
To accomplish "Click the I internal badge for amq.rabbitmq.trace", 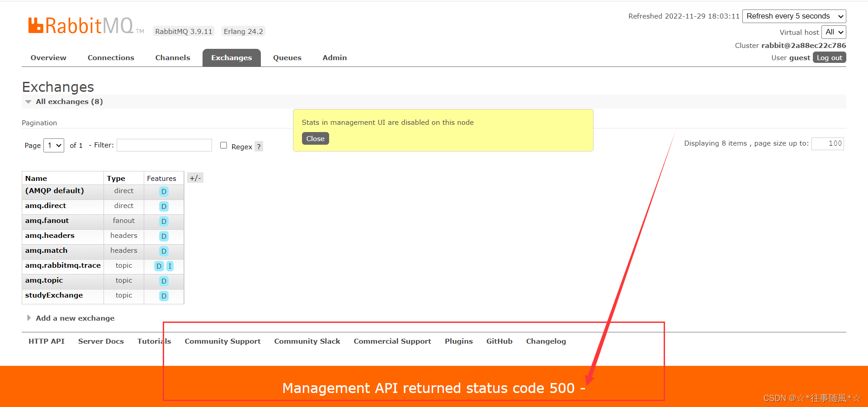I will click(x=170, y=266).
